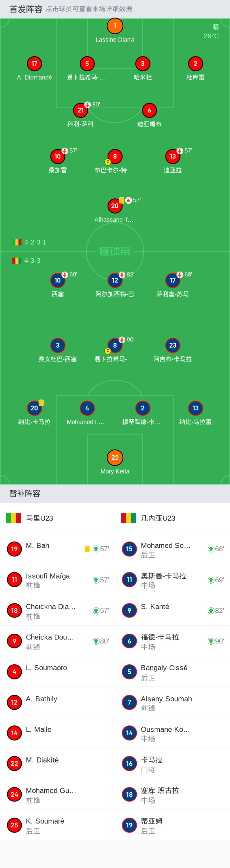Select Mory Keita's orange number 22 badge
The image size is (230, 868).
[x=115, y=458]
